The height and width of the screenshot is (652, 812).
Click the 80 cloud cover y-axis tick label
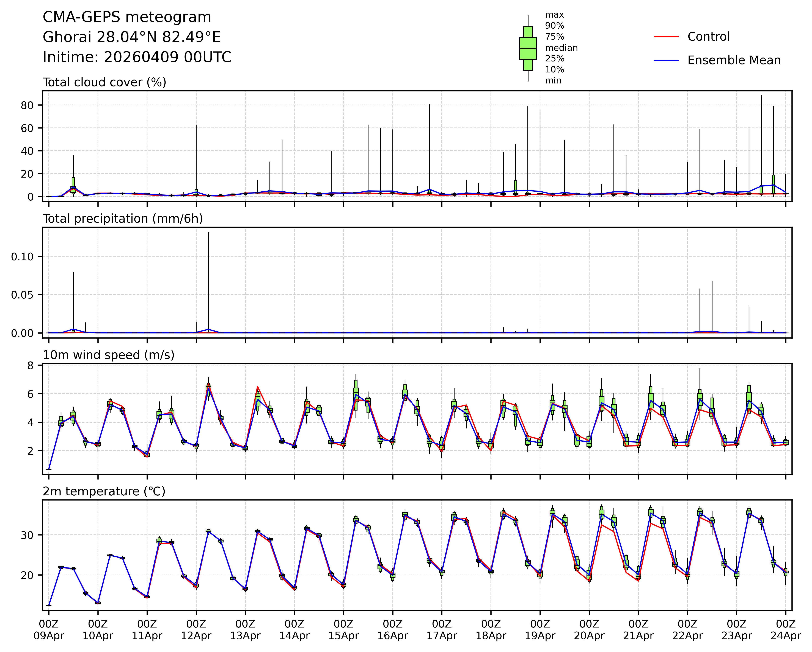point(27,105)
